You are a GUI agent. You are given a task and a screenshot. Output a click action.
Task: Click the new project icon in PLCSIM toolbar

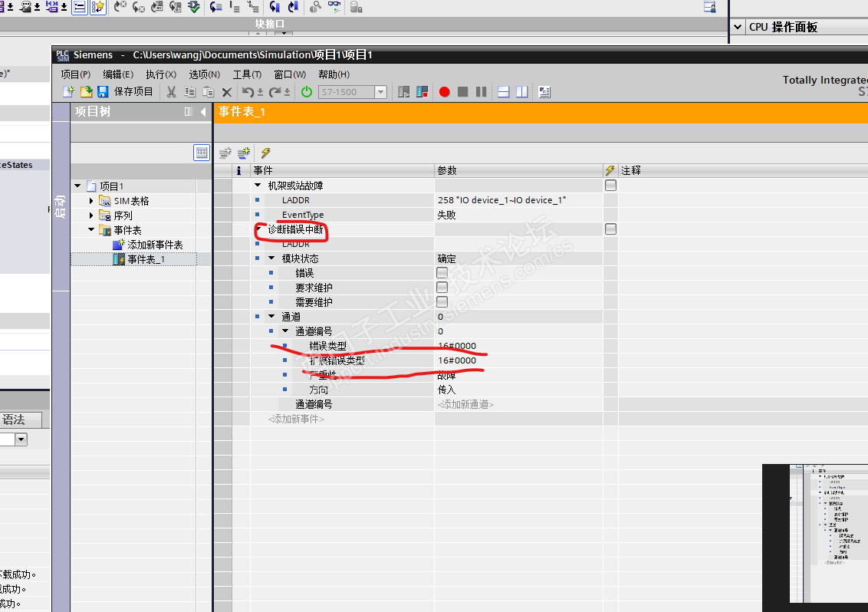68,92
